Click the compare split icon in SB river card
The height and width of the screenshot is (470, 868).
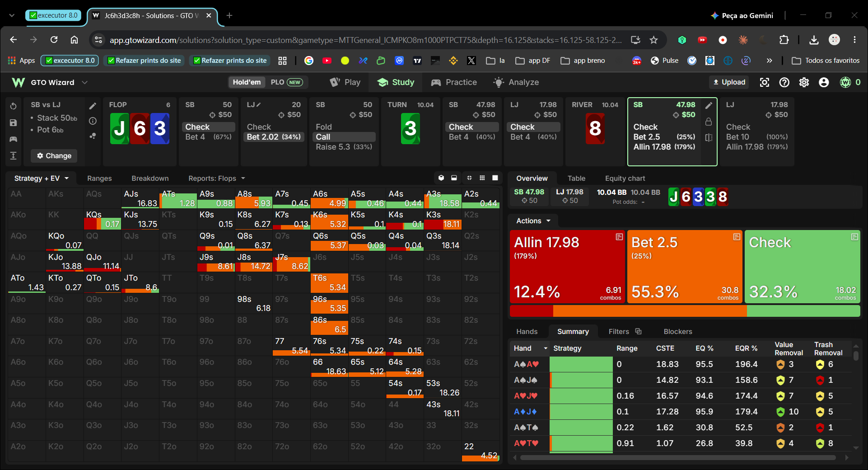709,137
